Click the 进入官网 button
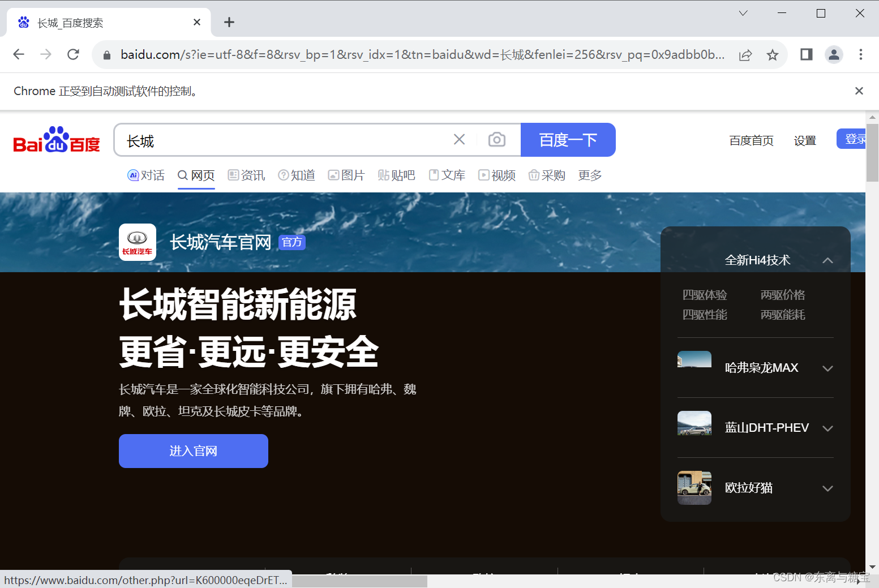The image size is (879, 588). click(194, 451)
